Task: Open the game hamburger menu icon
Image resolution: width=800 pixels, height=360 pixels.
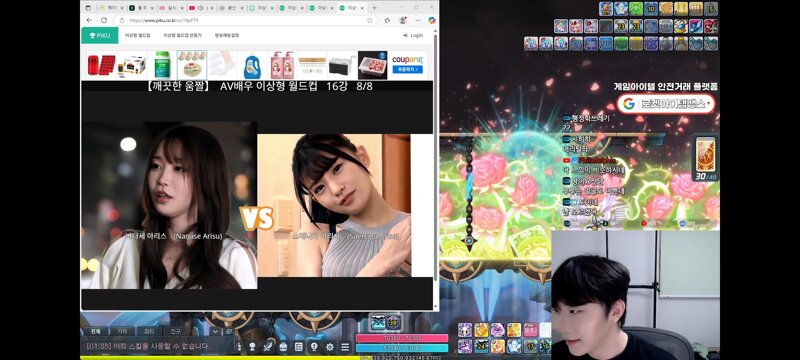Action: tap(345, 347)
